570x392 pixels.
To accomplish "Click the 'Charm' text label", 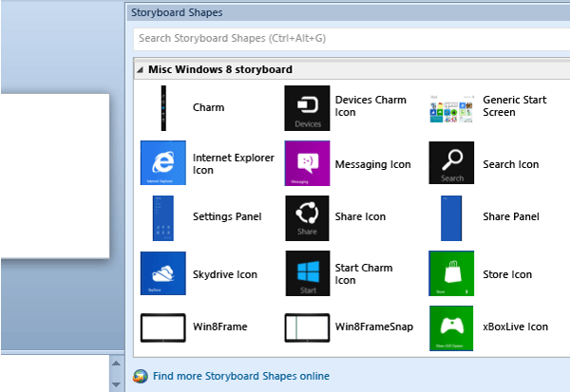I will coord(208,107).
